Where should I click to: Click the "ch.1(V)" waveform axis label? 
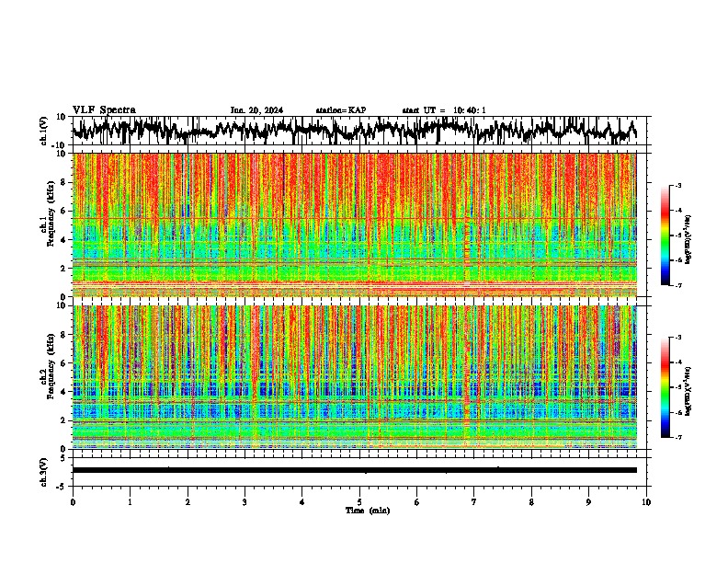tap(44, 131)
